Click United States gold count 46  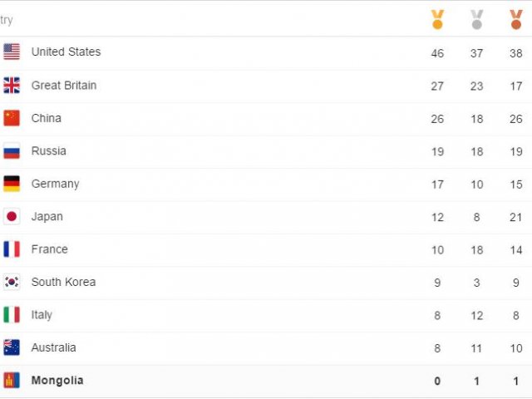[x=437, y=53]
